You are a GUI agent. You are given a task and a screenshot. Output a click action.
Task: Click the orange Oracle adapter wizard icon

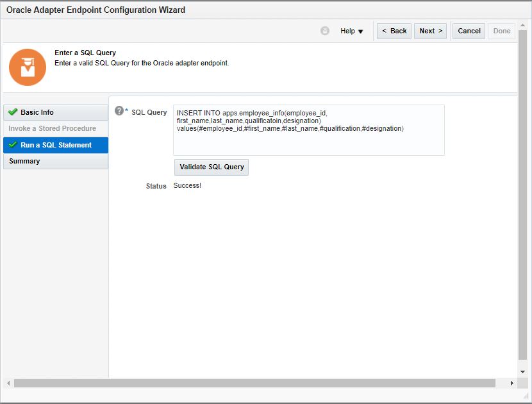pos(28,67)
